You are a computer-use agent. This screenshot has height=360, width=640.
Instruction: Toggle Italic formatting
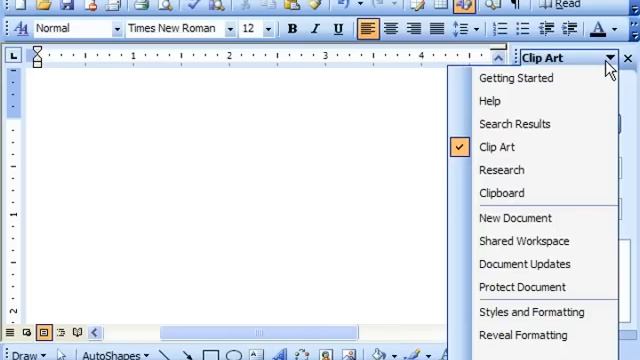click(x=315, y=29)
